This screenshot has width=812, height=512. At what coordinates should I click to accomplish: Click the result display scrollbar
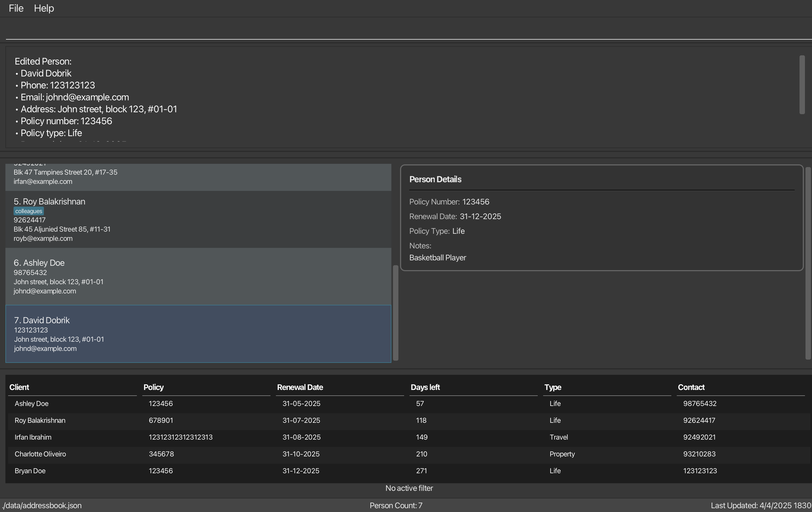[802, 85]
